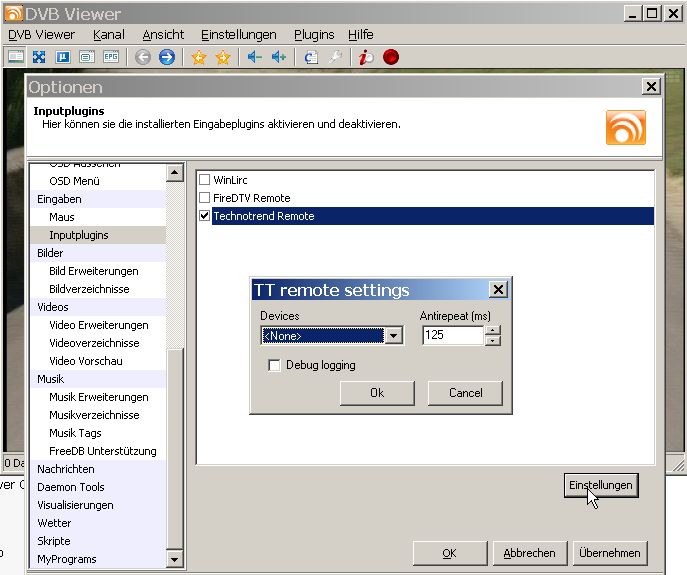
Task: Click the volume up speaker icon
Action: pos(279,57)
